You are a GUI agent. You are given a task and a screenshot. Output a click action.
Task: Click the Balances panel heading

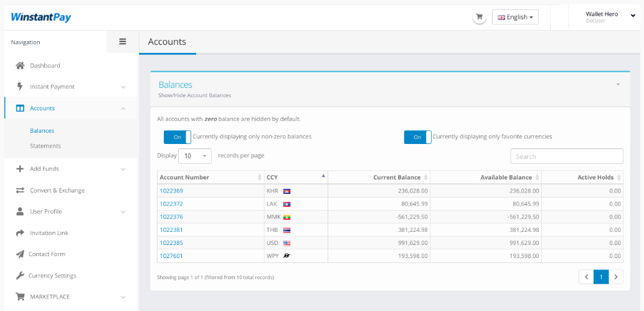coord(176,85)
